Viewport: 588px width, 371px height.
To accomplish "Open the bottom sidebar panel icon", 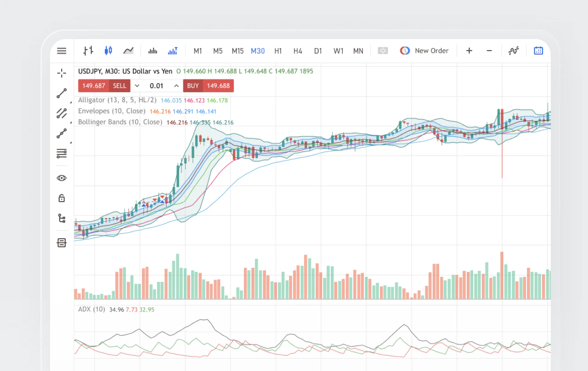I will (62, 243).
